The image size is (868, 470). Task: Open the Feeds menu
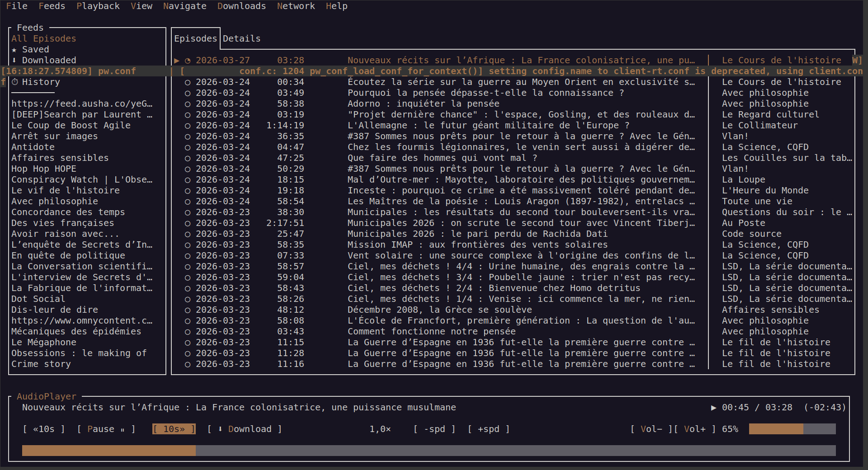pos(52,6)
